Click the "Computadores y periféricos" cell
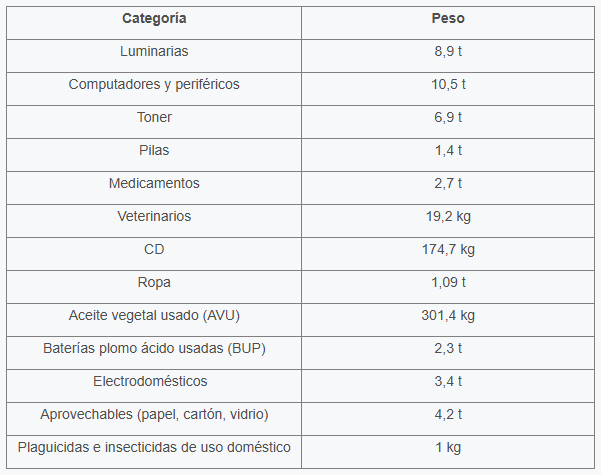The height and width of the screenshot is (475, 601). (154, 84)
